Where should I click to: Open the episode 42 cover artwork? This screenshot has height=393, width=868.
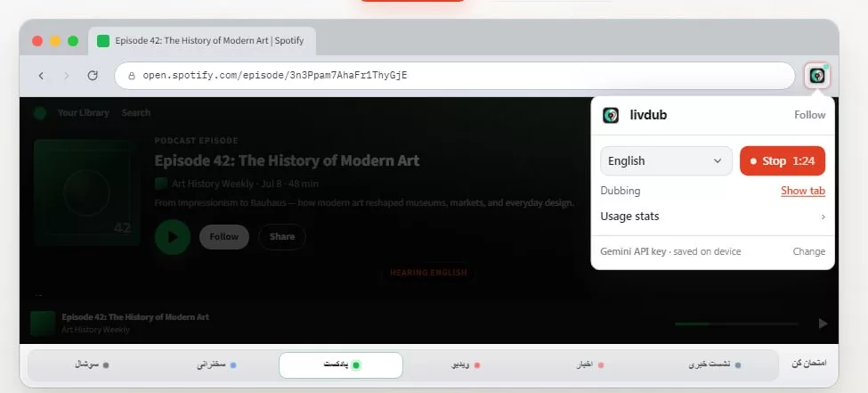[x=87, y=192]
